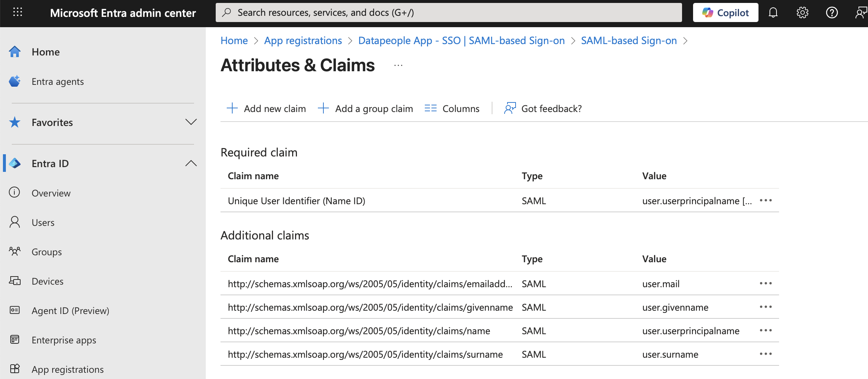Screen dimensions: 868x379
Task: Click the Entra agents icon
Action: (15, 81)
